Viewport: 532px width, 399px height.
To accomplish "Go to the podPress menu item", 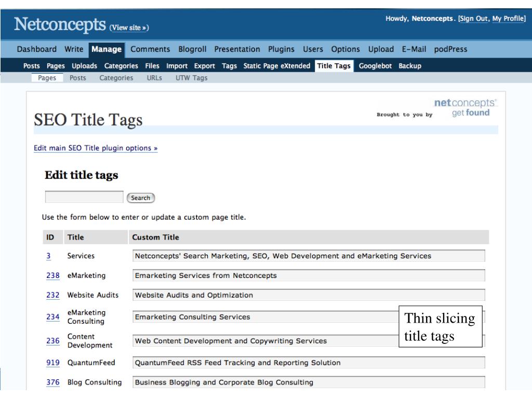I will (x=450, y=49).
